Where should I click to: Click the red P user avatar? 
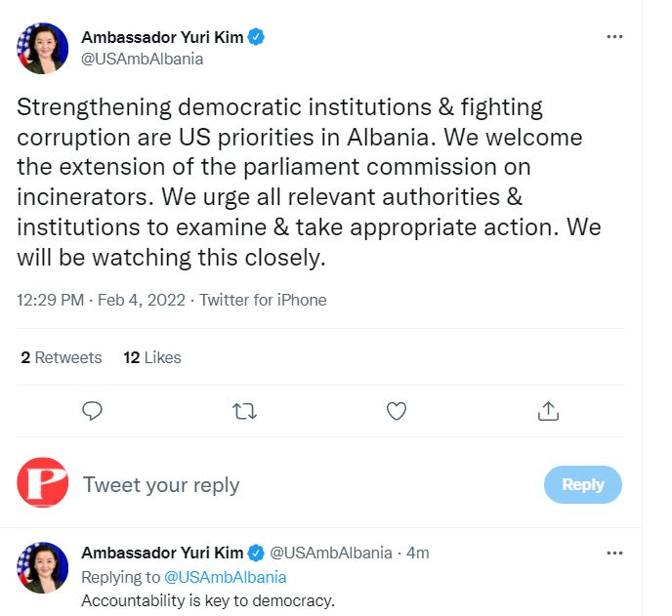pyautogui.click(x=42, y=482)
